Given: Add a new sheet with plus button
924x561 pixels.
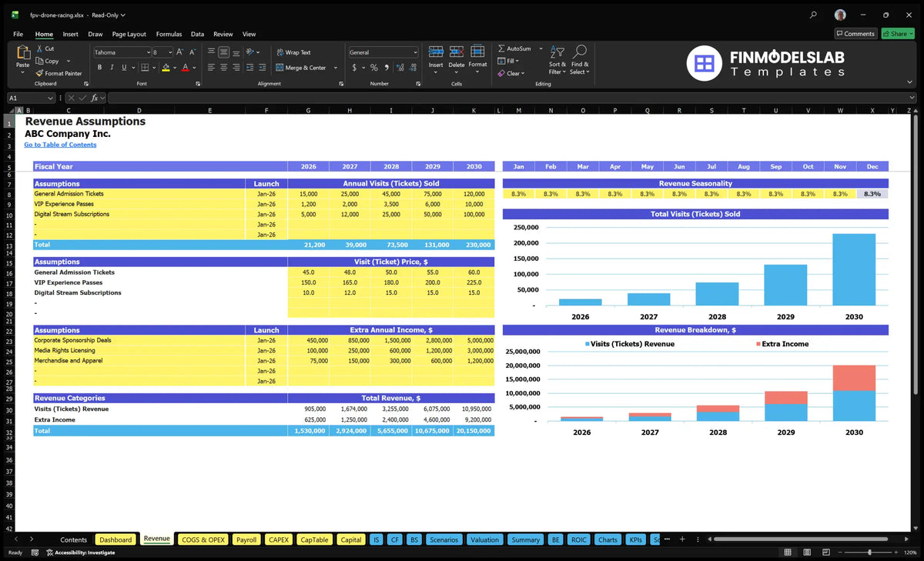Looking at the screenshot, I should [x=682, y=539].
